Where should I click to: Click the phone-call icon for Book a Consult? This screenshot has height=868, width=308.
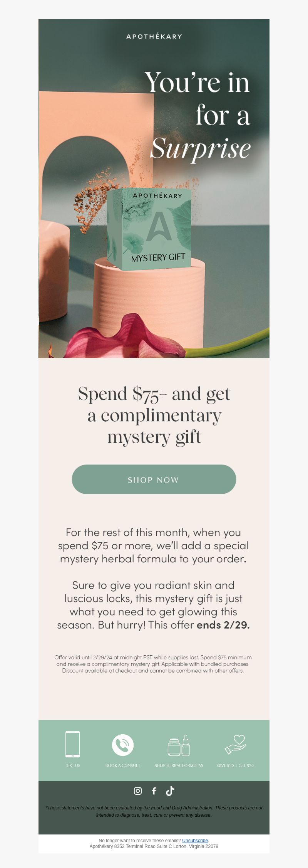pos(123,745)
